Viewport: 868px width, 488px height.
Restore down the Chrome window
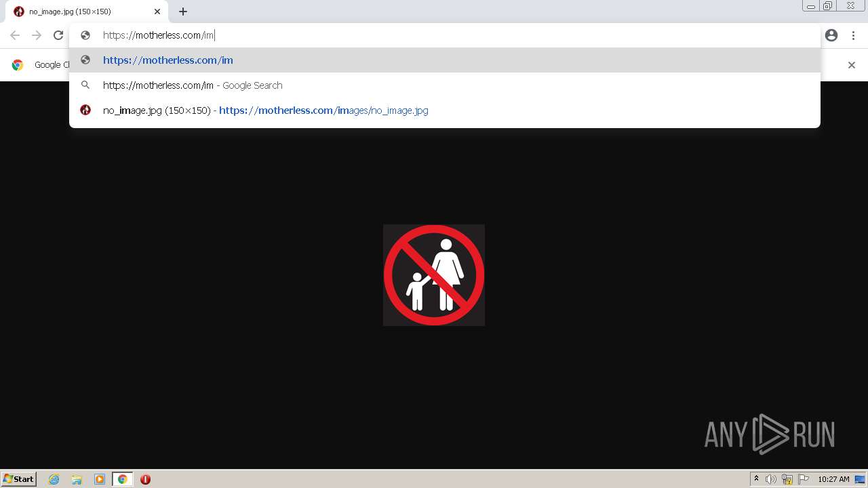pyautogui.click(x=828, y=6)
